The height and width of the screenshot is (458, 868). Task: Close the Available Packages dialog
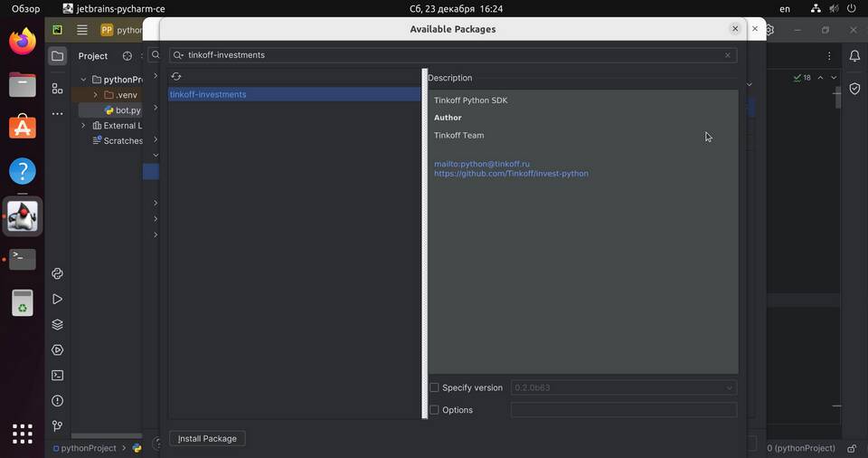[x=735, y=29]
